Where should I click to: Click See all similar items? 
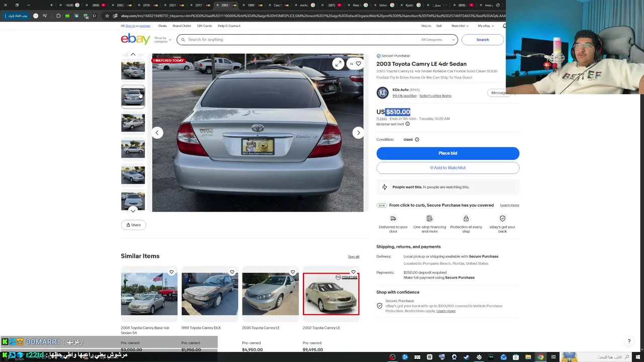pos(354,256)
